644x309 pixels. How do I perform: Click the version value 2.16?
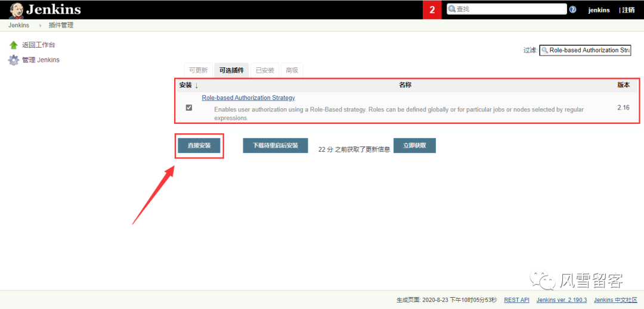[x=623, y=108]
